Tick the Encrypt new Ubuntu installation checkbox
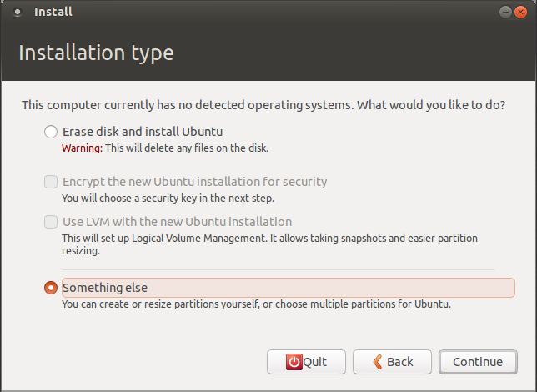Screen dimensions: 537x392 [51, 182]
